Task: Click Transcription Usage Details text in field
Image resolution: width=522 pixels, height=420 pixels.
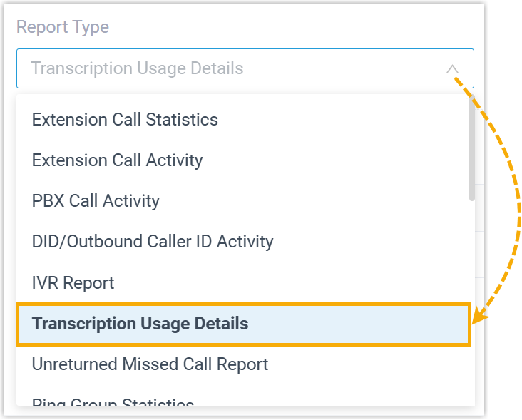Action: (x=137, y=69)
